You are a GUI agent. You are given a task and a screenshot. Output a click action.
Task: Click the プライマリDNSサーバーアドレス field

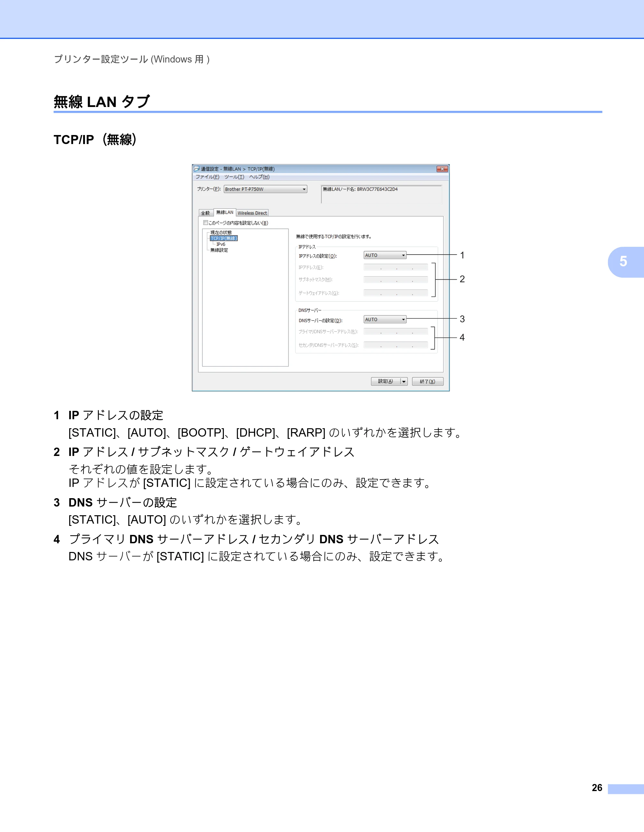coord(395,332)
